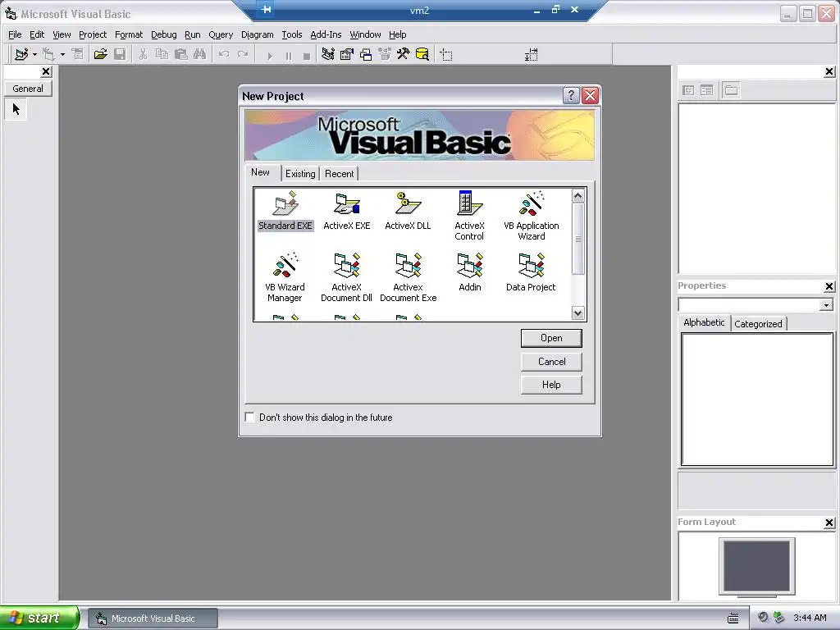The width and height of the screenshot is (840, 630).
Task: Click the question mark help button in dialog title
Action: 571,95
